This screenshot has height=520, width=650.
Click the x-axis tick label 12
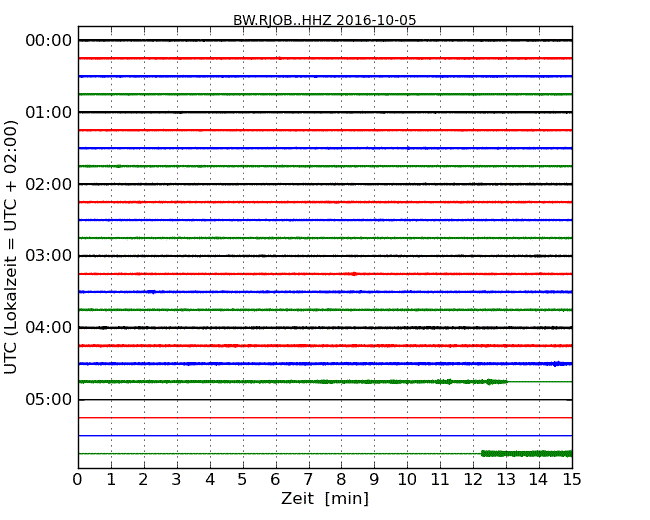473,480
